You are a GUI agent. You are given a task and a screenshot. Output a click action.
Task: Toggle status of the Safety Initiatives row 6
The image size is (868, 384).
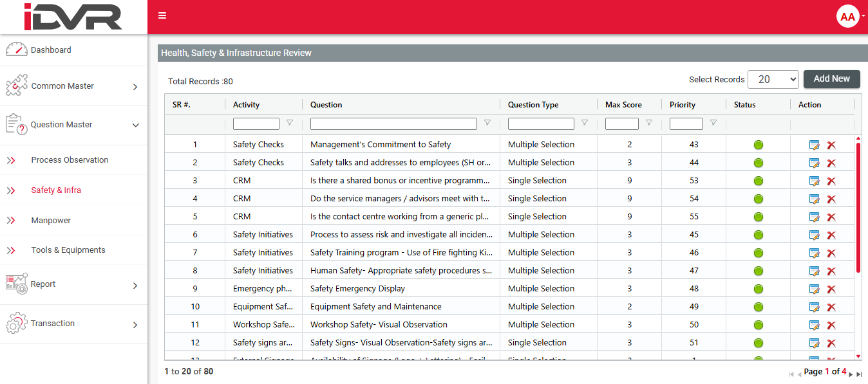click(x=758, y=235)
